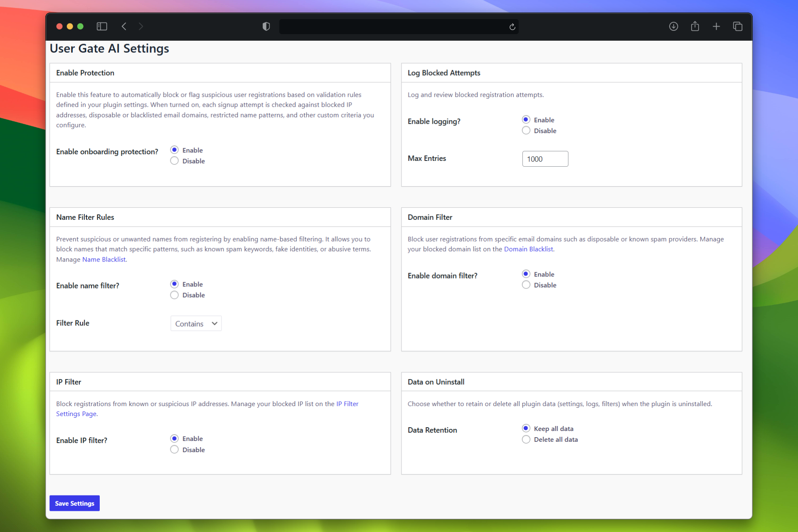Select Disable for Enable logging
The image size is (798, 532).
click(526, 131)
